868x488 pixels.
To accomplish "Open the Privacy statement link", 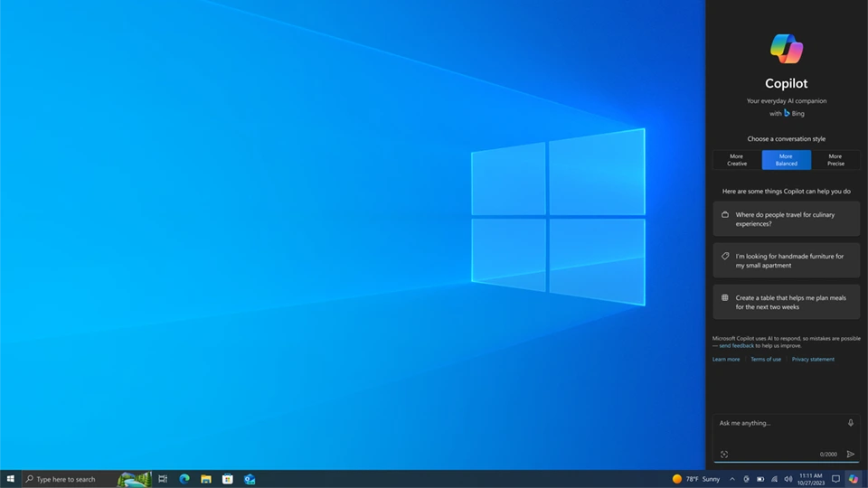I will 813,359.
